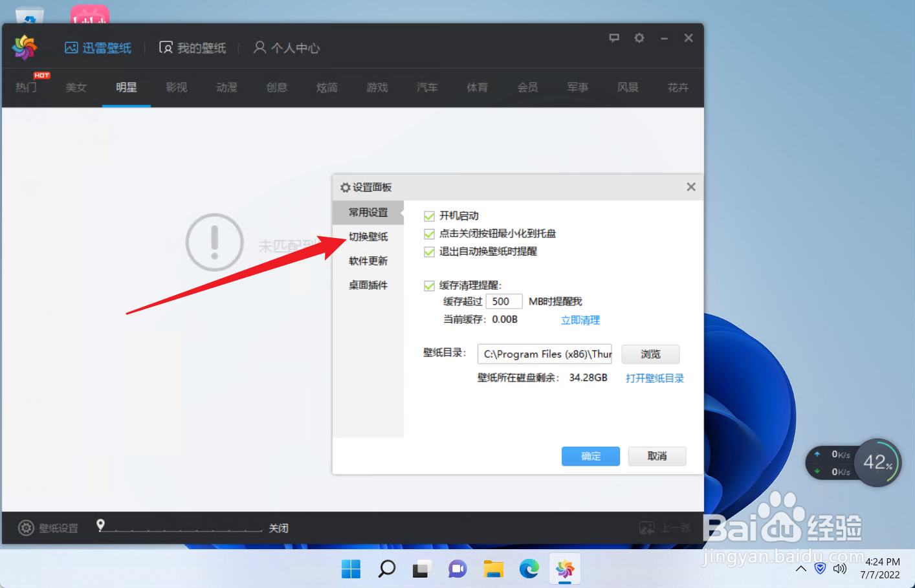Select the 影视 category
Screen dimensions: 915x588
[x=177, y=87]
